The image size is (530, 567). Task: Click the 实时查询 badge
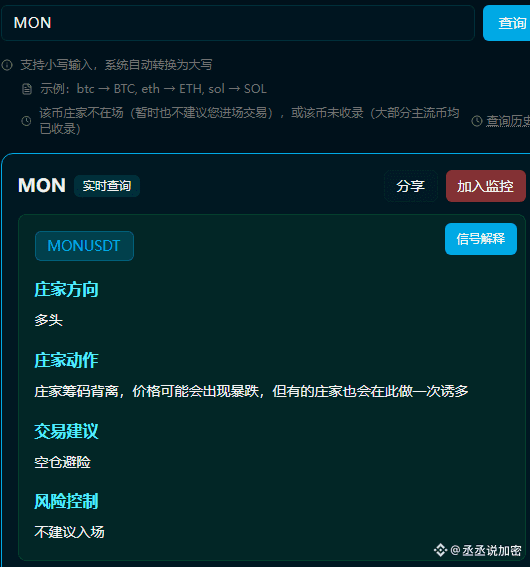click(x=107, y=186)
